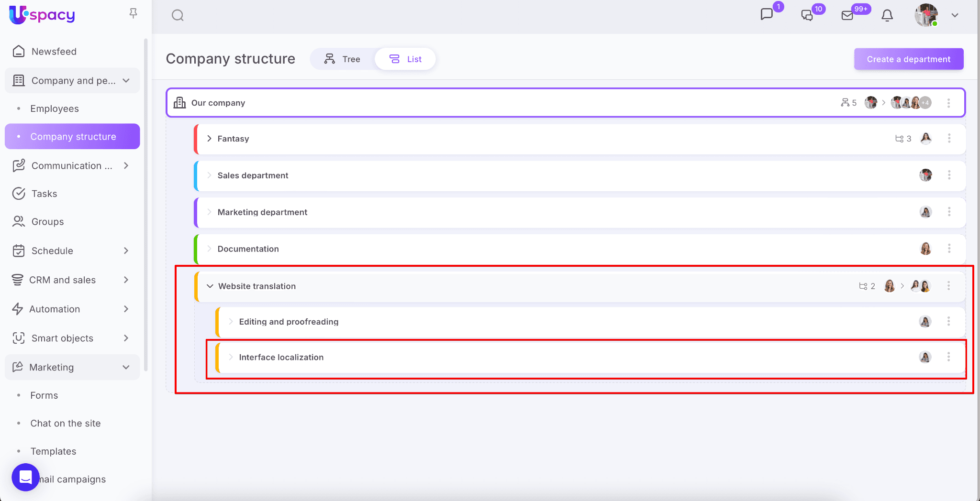Open the three-dot menu for Interface localization
Viewport: 980px width, 501px height.
pyautogui.click(x=948, y=357)
